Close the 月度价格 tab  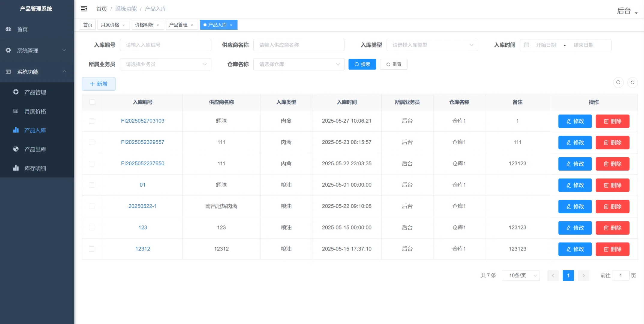[x=124, y=25]
